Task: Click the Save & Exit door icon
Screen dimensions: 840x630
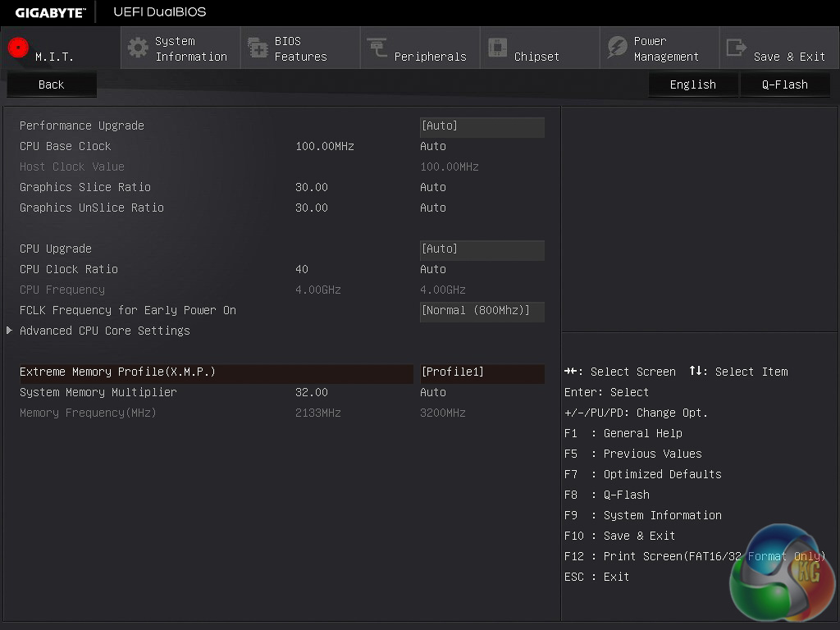Action: pyautogui.click(x=737, y=48)
